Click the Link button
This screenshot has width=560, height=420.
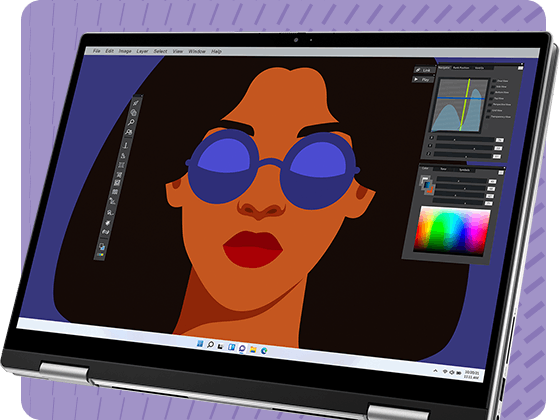pos(424,70)
